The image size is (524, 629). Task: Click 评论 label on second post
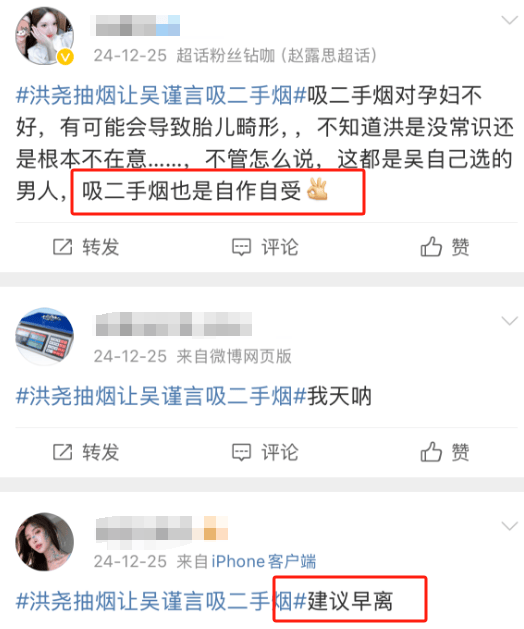[x=280, y=452]
